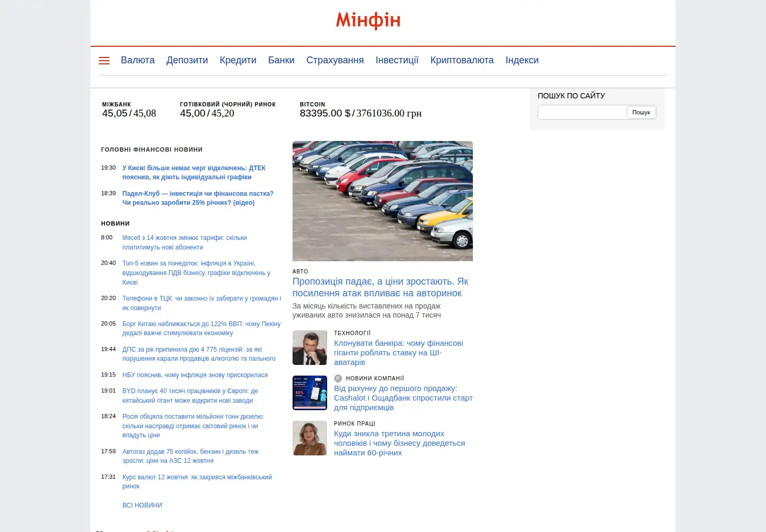Open BYD 40 тисяч працівників article
Screen dimensions: 766x532
[x=190, y=396]
